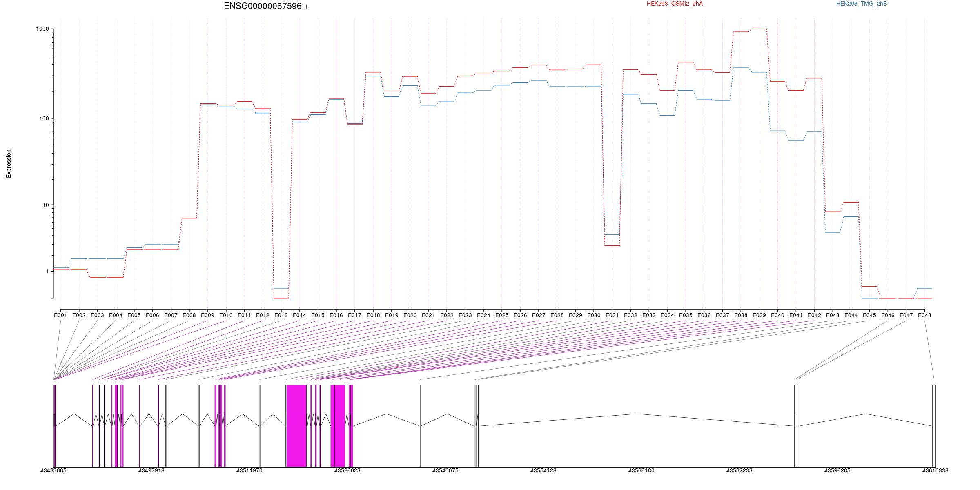Screen dimensions: 980x490
Task: Select exon bin label E034
Action: tap(667, 315)
